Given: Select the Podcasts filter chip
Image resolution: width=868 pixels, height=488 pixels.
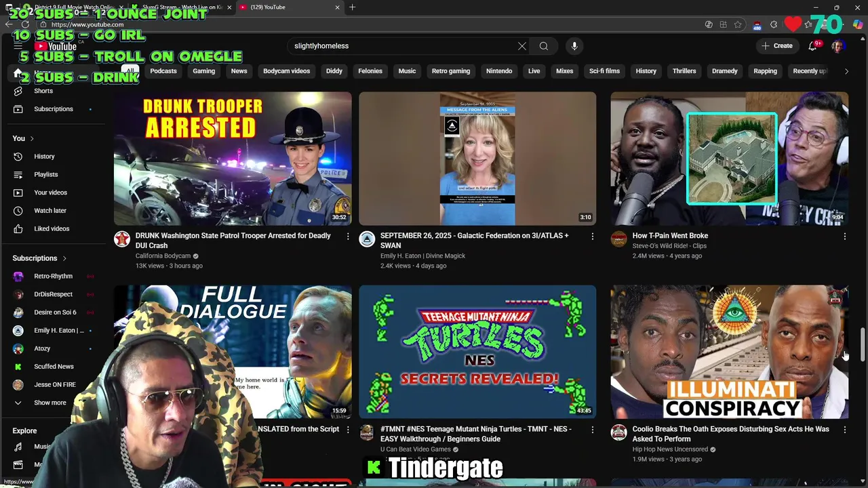Looking at the screenshot, I should (x=163, y=71).
